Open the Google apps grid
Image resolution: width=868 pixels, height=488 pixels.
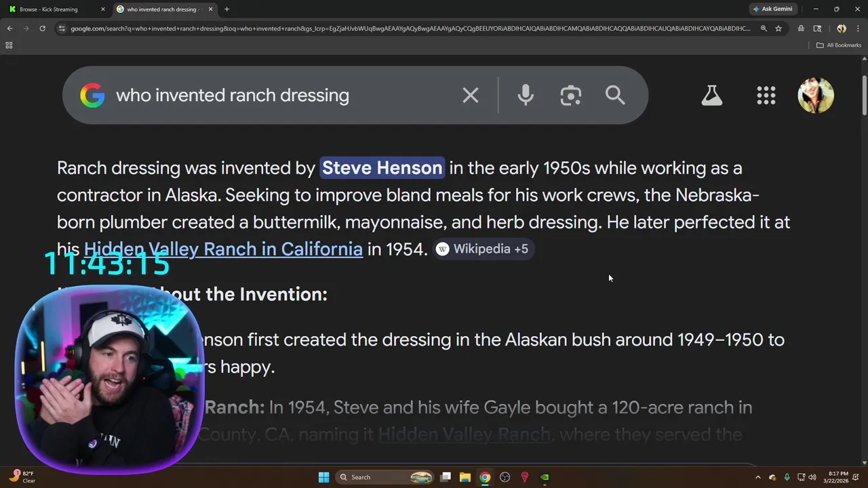click(x=766, y=96)
